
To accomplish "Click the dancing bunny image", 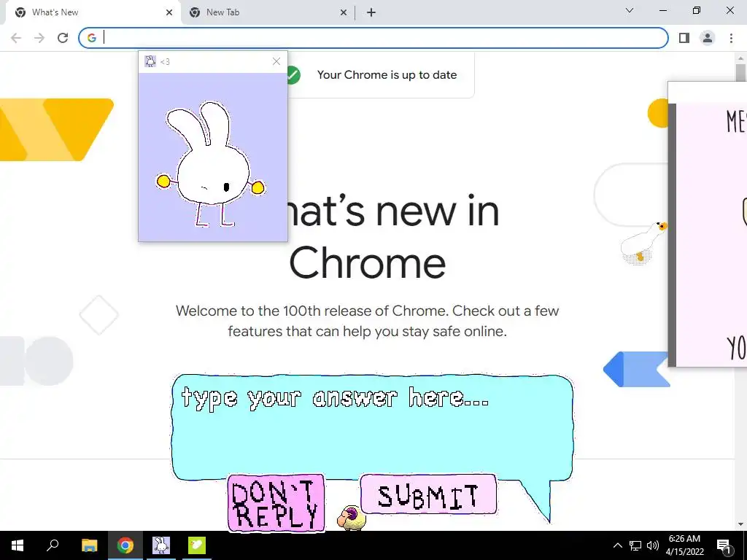I will click(x=210, y=164).
